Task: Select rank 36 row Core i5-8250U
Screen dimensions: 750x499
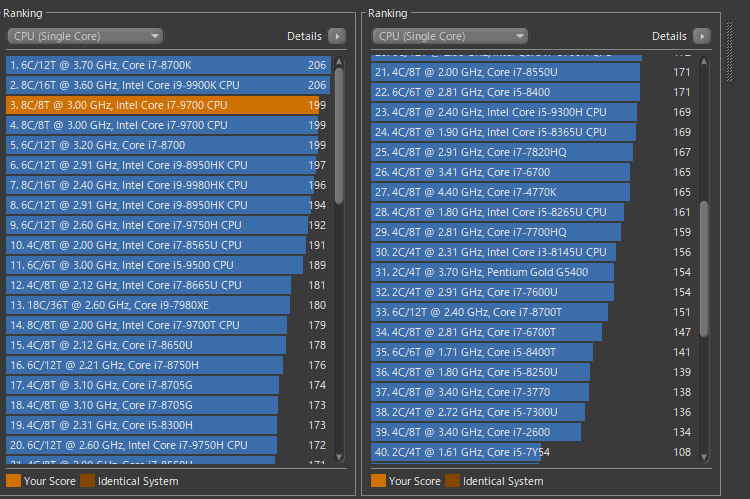Action: 533,373
